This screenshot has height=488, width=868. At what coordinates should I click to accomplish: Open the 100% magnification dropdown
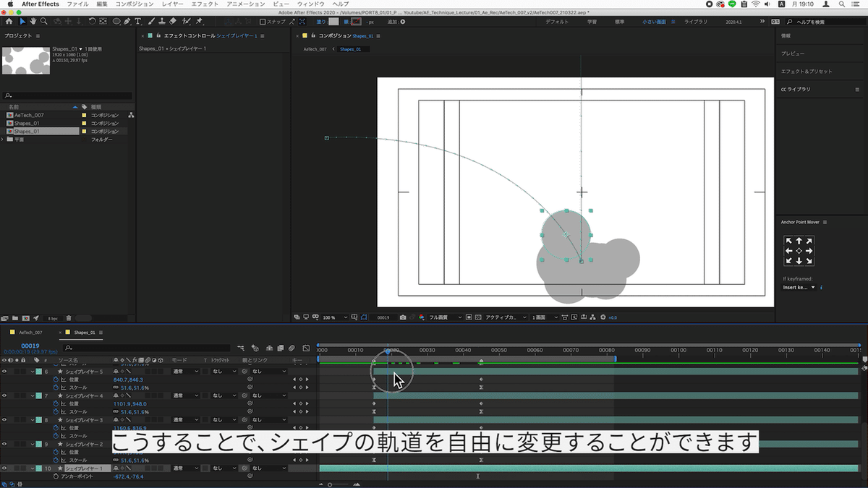(335, 317)
